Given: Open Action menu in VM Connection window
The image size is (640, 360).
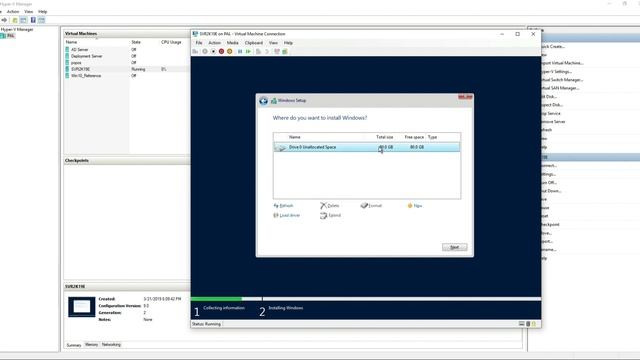Looking at the screenshot, I should 214,43.
